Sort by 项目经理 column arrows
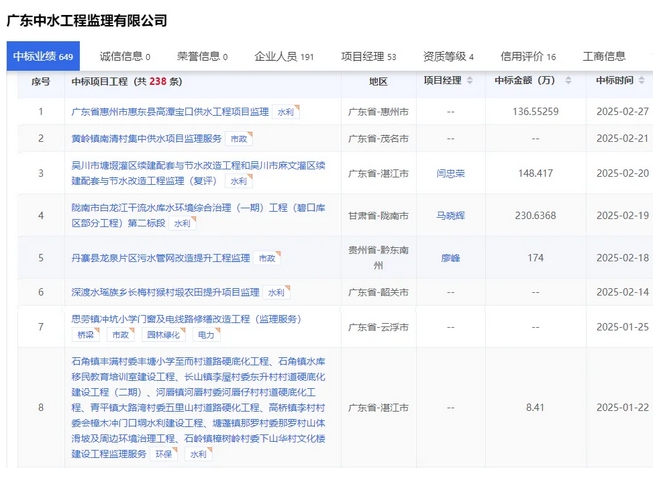The width and height of the screenshot is (662, 487). coord(470,80)
